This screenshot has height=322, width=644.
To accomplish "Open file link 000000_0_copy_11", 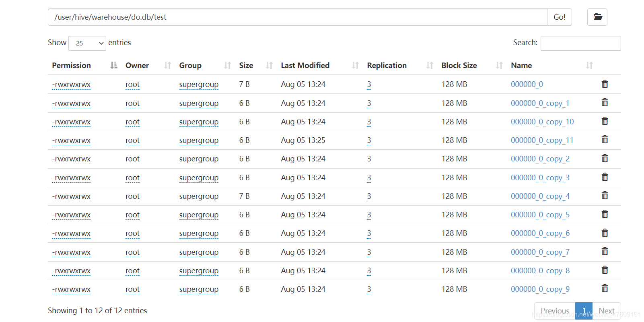I will (x=542, y=140).
